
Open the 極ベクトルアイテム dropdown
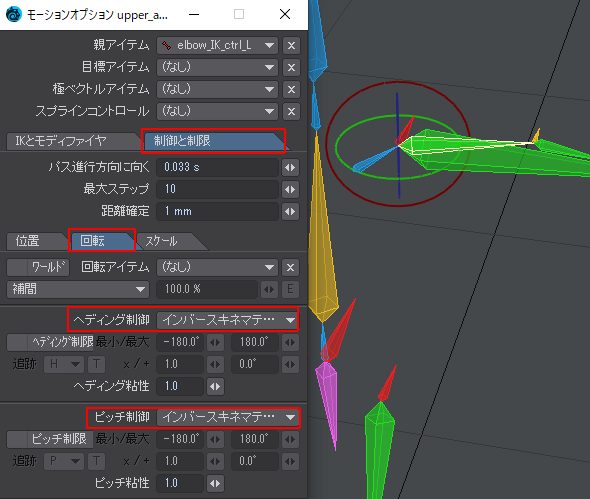pyautogui.click(x=217, y=90)
